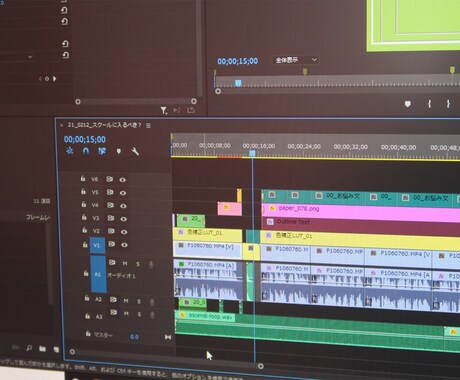Toggle V3 track lock
The image size is (460, 380).
[x=84, y=217]
